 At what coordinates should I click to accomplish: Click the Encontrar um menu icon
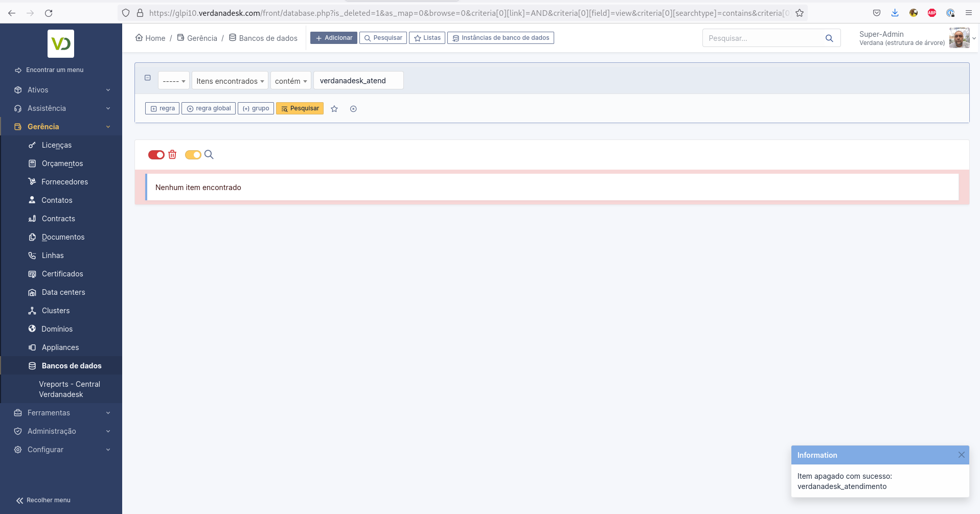pyautogui.click(x=18, y=70)
